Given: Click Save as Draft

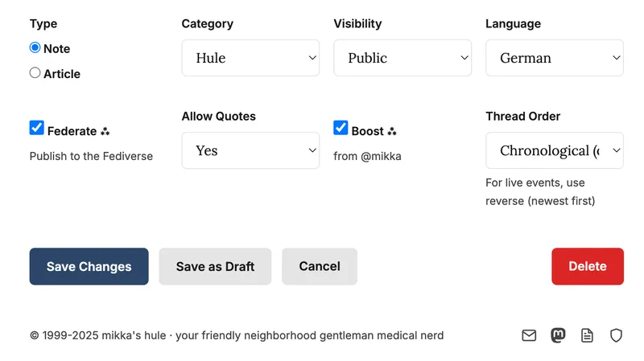Looking at the screenshot, I should [x=215, y=266].
